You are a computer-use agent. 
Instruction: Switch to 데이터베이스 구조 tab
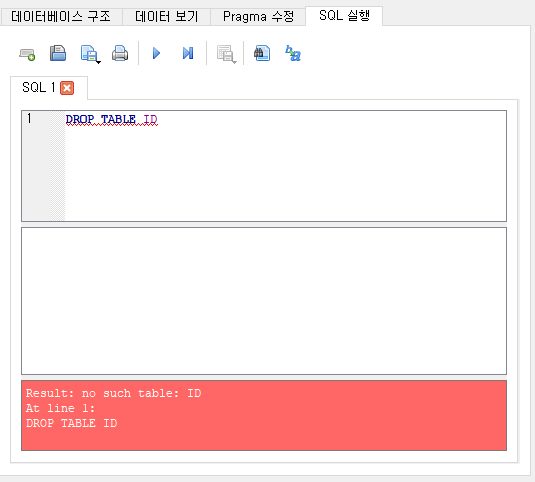pos(61,16)
